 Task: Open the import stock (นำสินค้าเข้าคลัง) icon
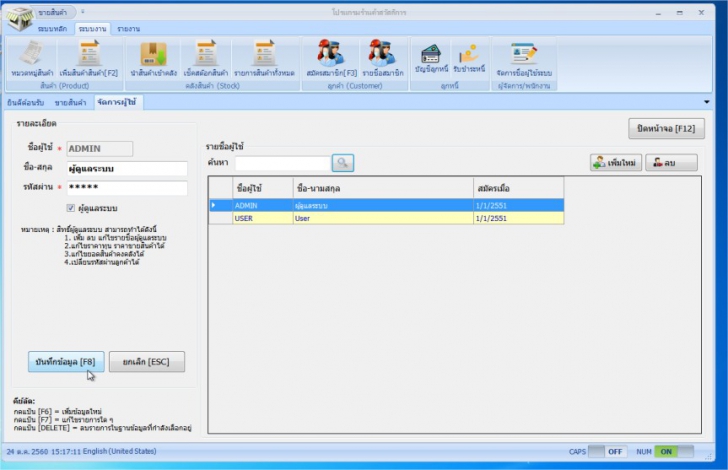click(154, 59)
